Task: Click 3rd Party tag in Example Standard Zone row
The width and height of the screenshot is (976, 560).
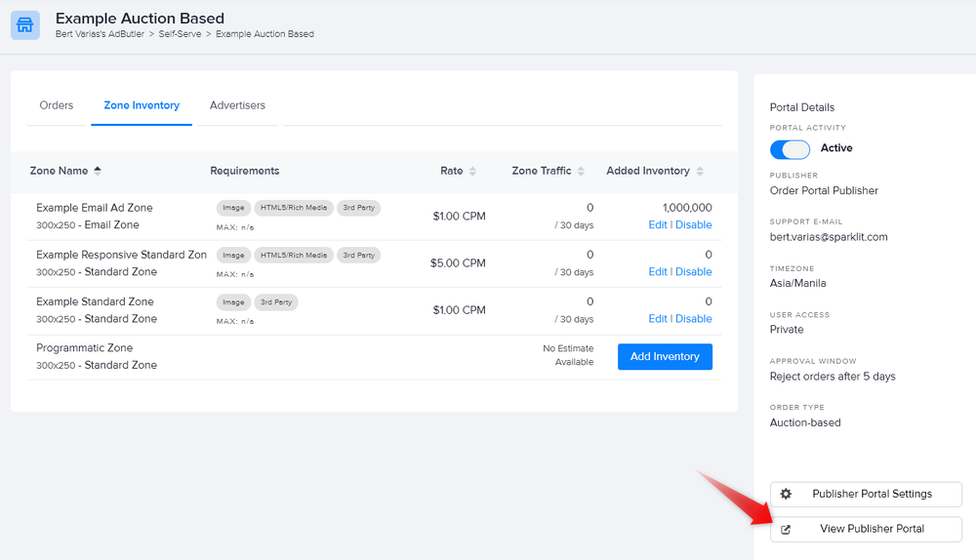Action: pos(276,302)
